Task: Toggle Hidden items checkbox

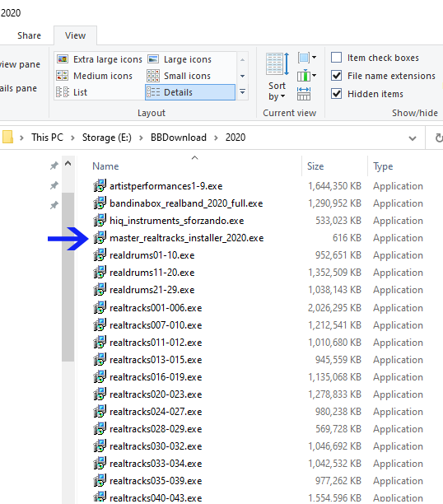Action: 336,94
